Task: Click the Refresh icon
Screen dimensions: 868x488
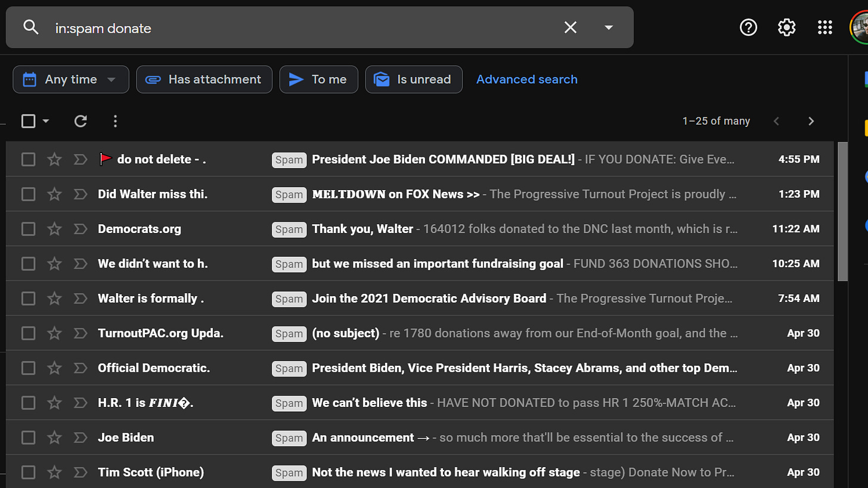Action: (x=80, y=121)
